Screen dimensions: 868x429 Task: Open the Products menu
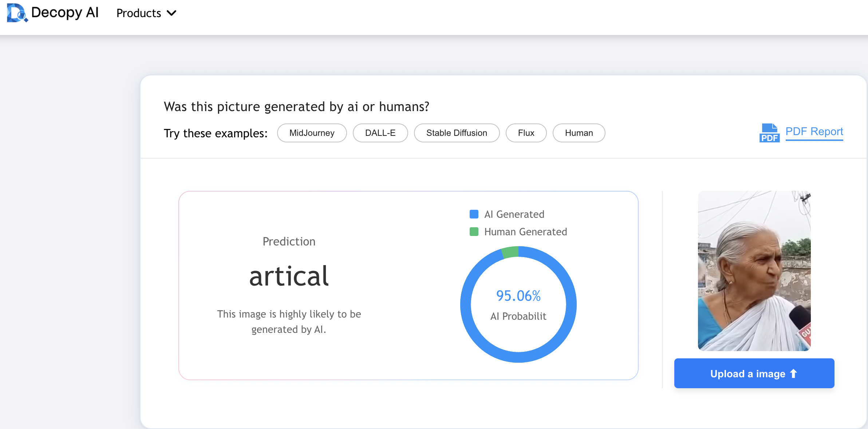pos(139,13)
